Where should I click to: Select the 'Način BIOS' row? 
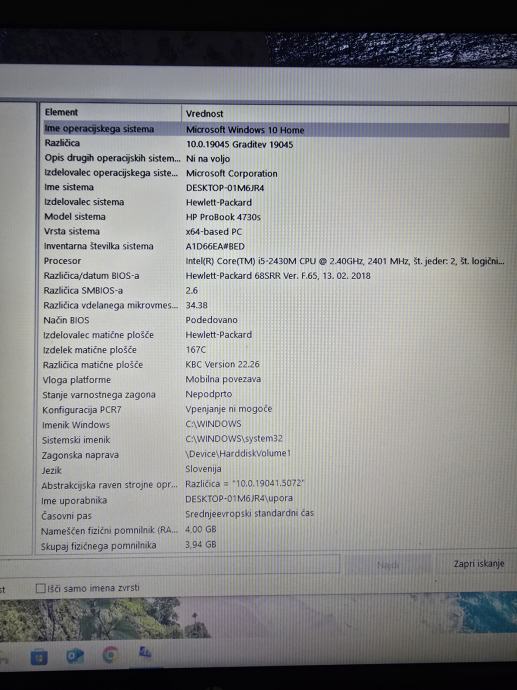pyautogui.click(x=275, y=320)
